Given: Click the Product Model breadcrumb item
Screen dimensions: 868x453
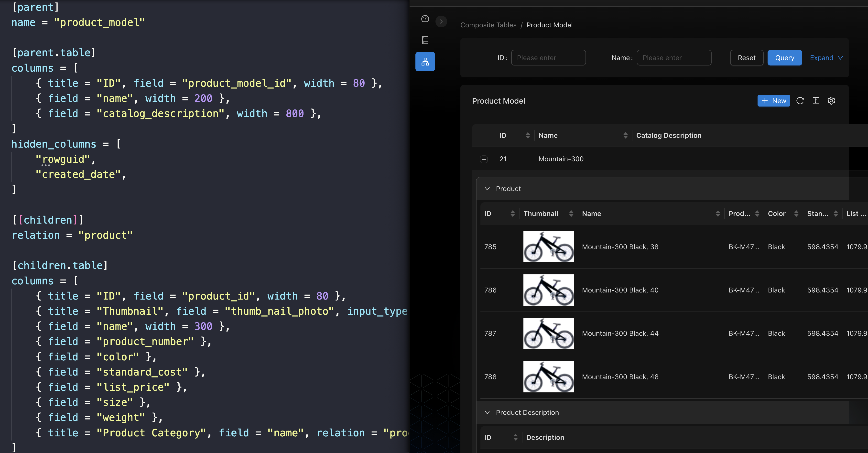Looking at the screenshot, I should click(x=549, y=25).
